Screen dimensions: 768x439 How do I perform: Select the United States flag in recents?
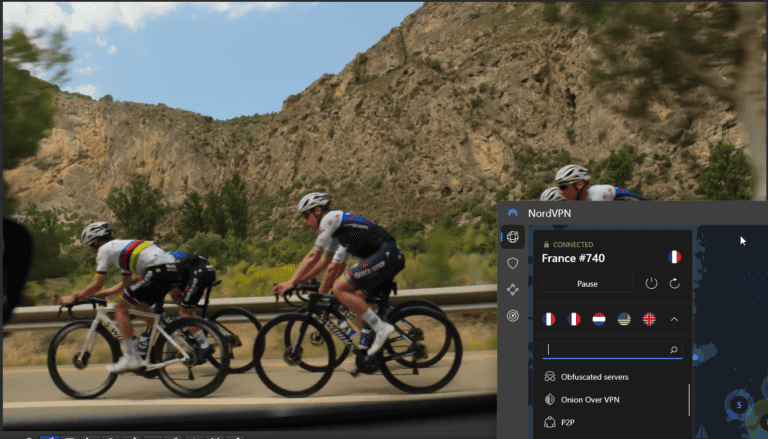click(x=624, y=319)
